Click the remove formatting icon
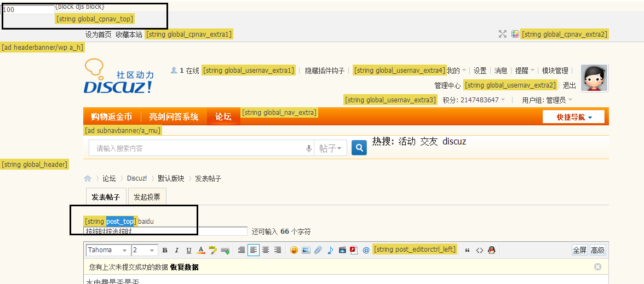 tap(212, 250)
